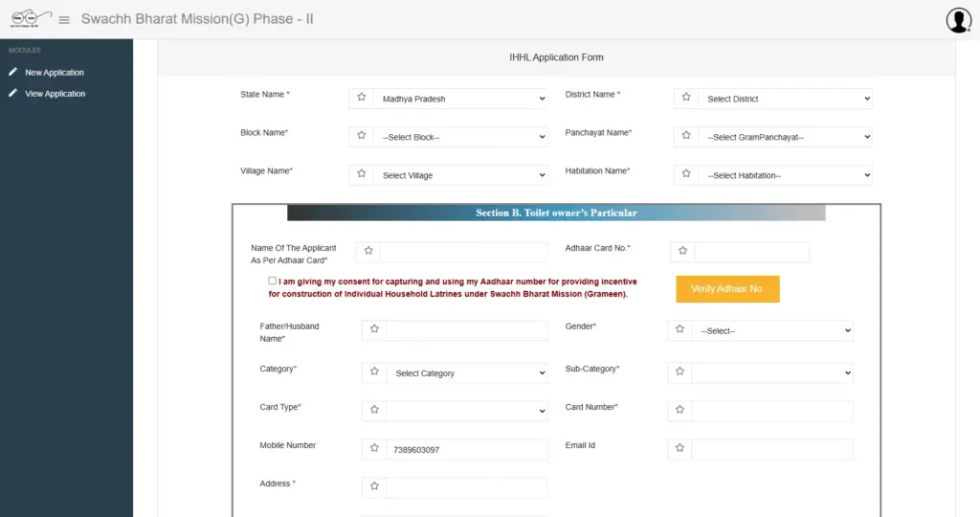Click star icon beside Email Id

[679, 448]
